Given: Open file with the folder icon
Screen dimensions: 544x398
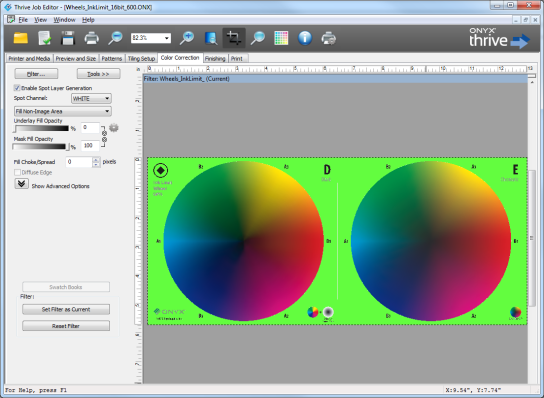Looking at the screenshot, I should coord(20,38).
